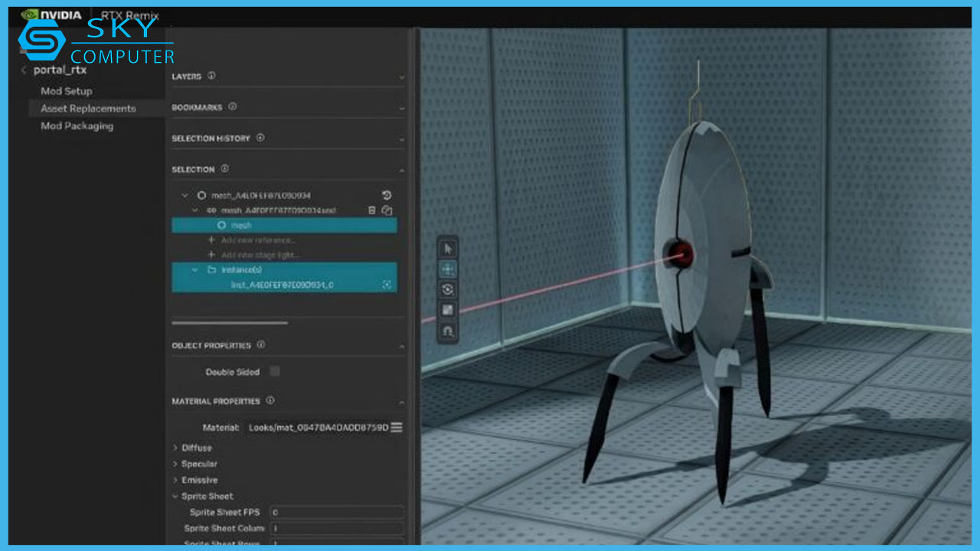Viewport: 980px width, 551px height.
Task: Open the info icon next to OBJECT PROPERTIES
Action: (260, 345)
